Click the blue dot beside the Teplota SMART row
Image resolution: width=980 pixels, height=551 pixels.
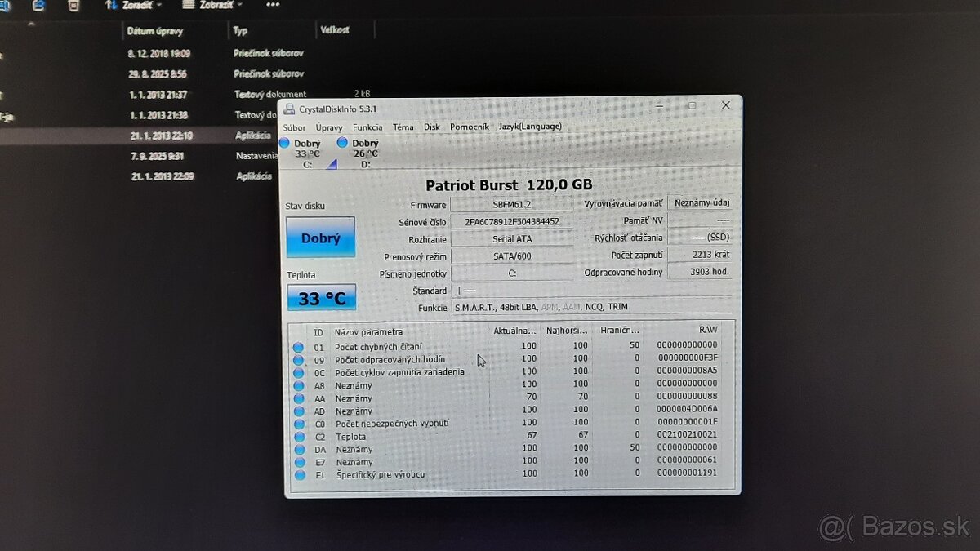(x=299, y=436)
